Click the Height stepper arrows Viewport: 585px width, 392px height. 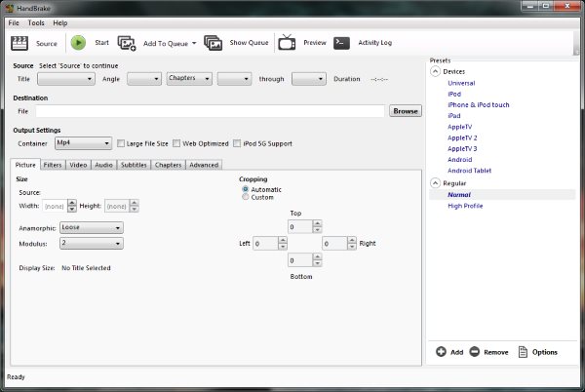coord(135,206)
